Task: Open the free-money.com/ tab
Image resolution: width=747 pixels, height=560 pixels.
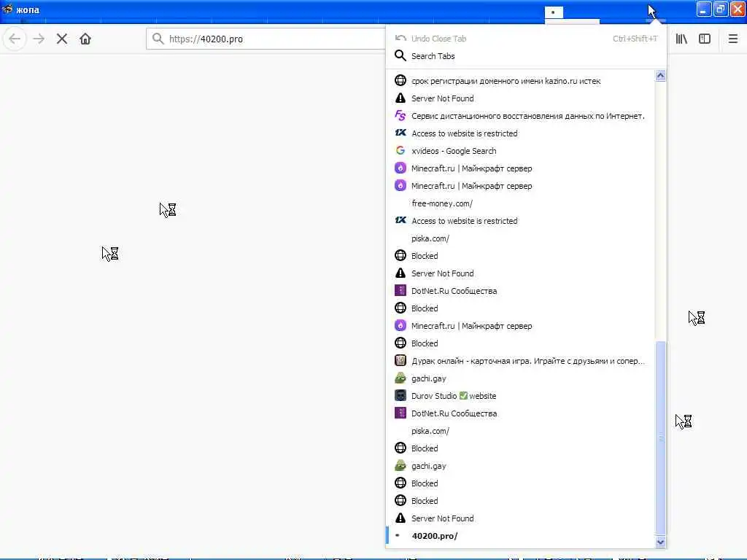Action: tap(520, 203)
